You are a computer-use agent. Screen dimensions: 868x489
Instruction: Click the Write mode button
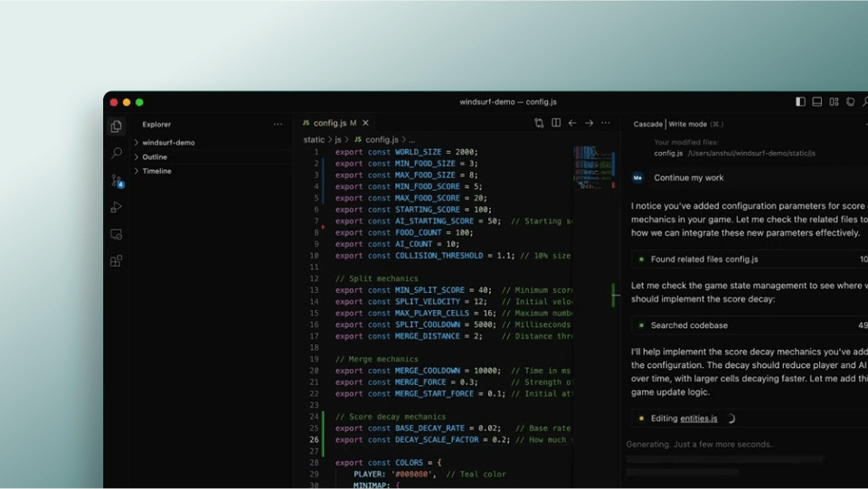click(688, 124)
